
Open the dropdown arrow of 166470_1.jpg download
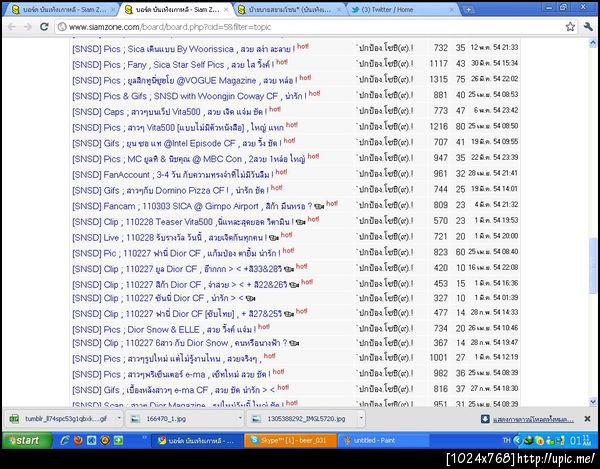pyautogui.click(x=240, y=418)
